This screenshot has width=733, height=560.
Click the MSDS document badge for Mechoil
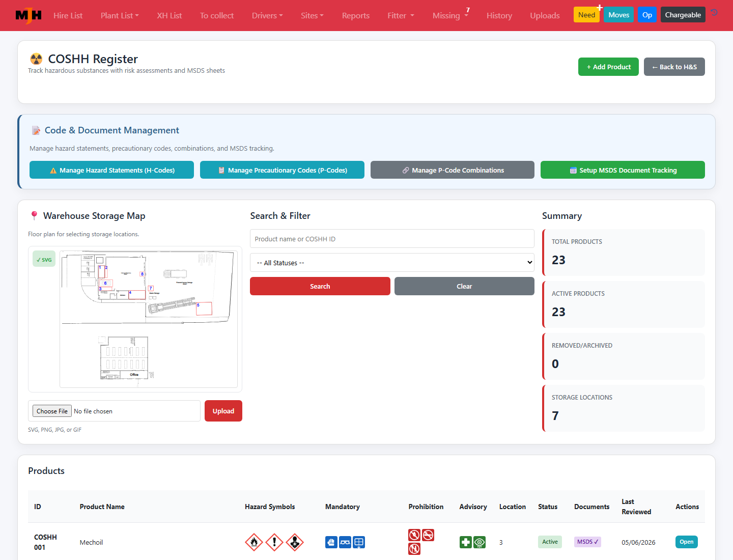pyautogui.click(x=587, y=542)
